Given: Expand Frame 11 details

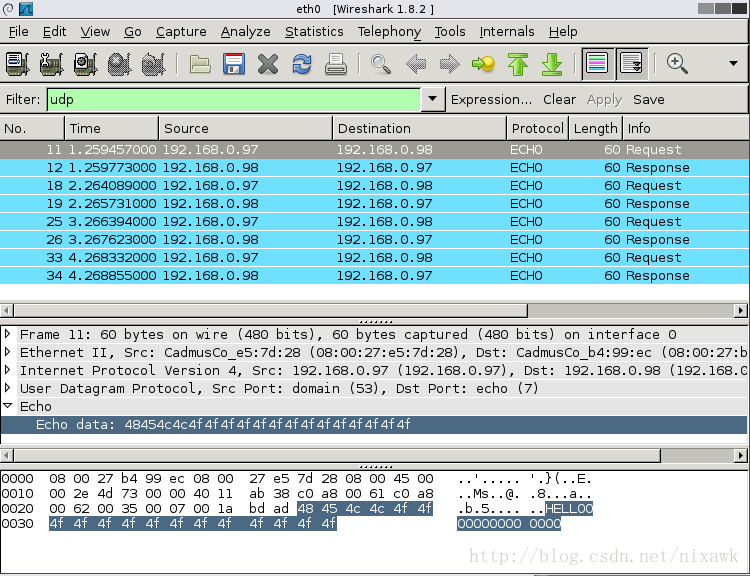Looking at the screenshot, I should [x=8, y=333].
